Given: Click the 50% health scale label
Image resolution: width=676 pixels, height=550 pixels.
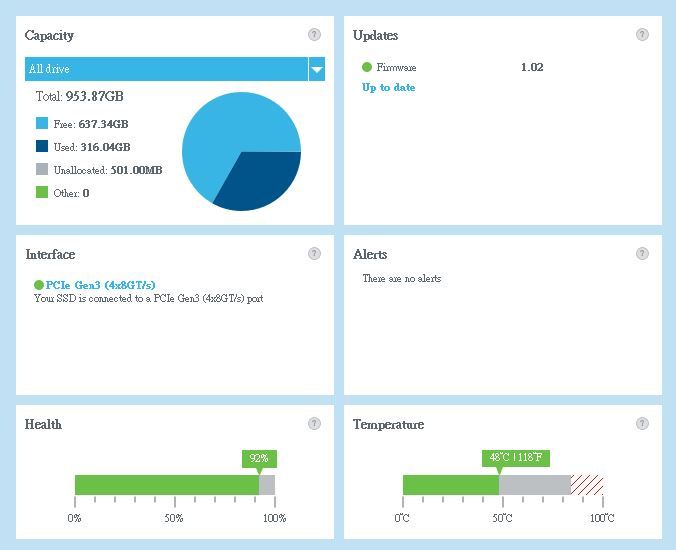Looking at the screenshot, I should (174, 518).
